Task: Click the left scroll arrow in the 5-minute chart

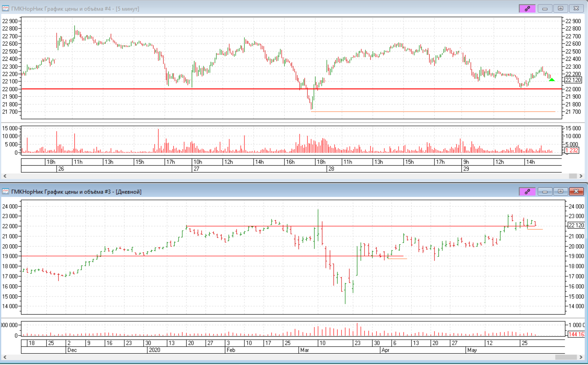Action: 5,176
